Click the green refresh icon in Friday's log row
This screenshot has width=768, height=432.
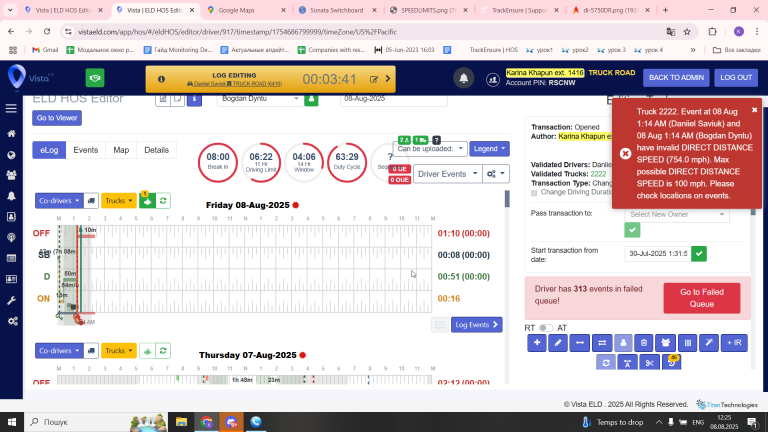(163, 201)
